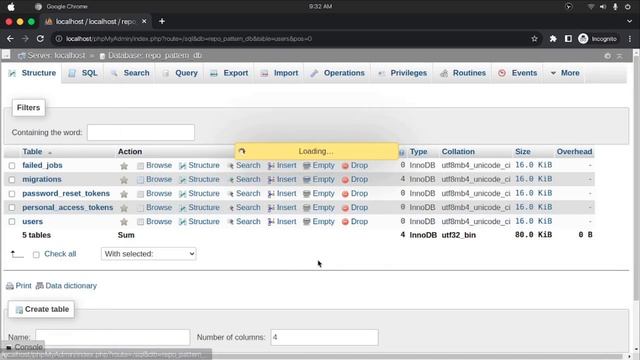Open the With selected dropdown

[x=149, y=254]
